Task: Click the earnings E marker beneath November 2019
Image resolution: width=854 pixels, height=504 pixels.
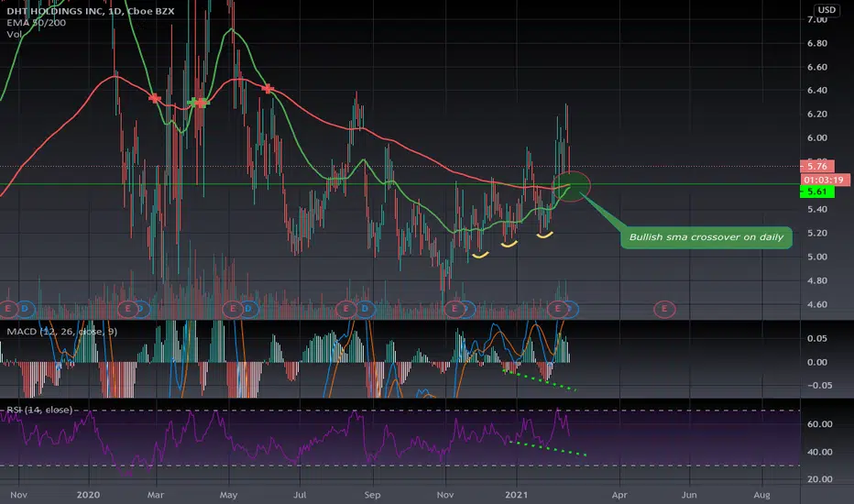Action: pyautogui.click(x=7, y=309)
